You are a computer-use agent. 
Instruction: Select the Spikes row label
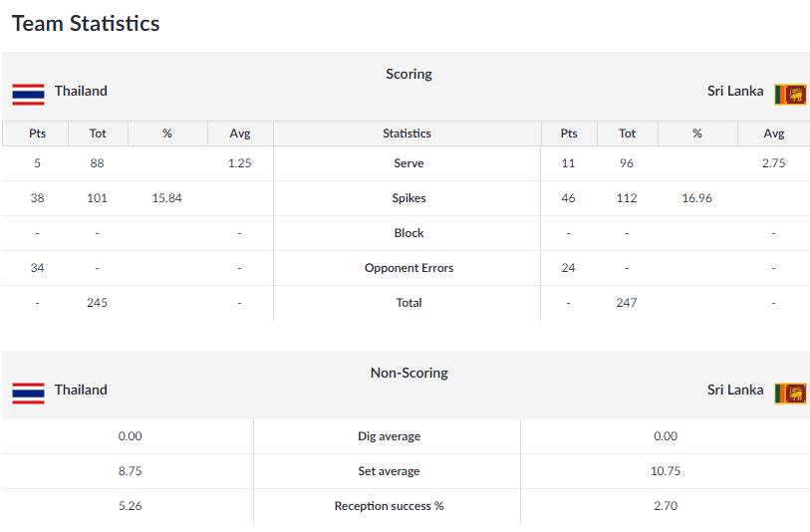[408, 198]
